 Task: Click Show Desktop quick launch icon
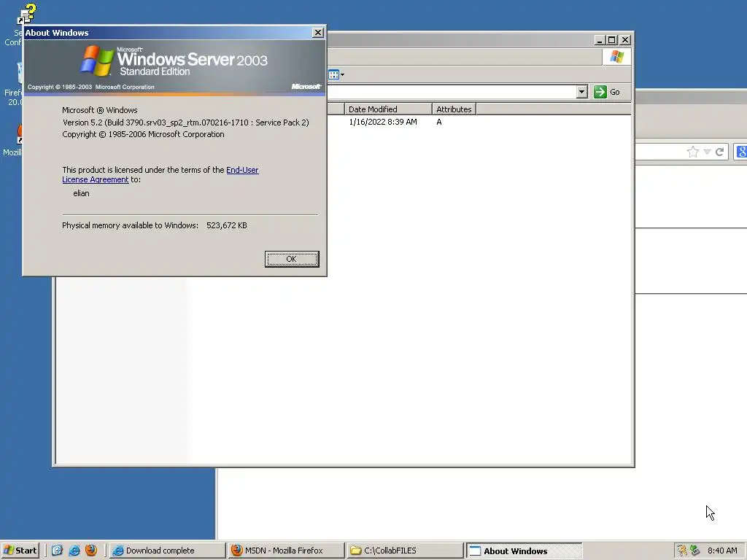pos(57,551)
